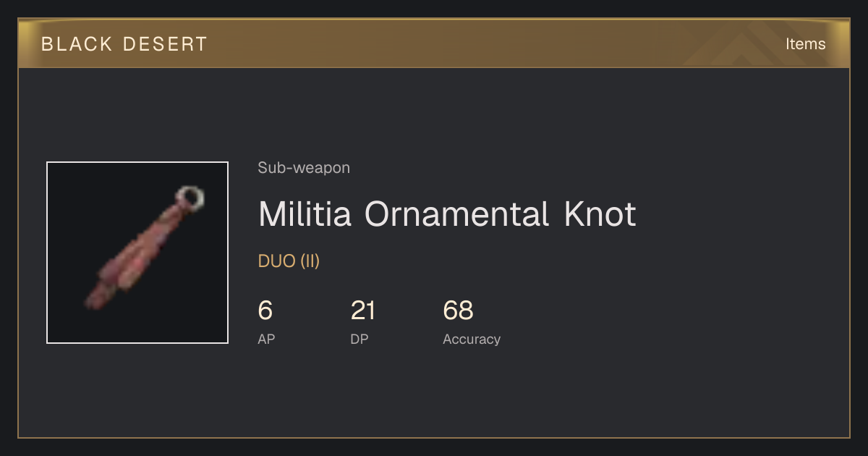The height and width of the screenshot is (456, 868).
Task: Click the AP stat label
Action: click(266, 339)
